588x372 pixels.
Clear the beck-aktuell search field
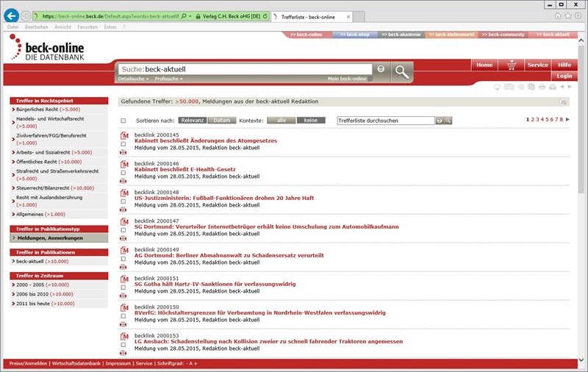[x=381, y=68]
